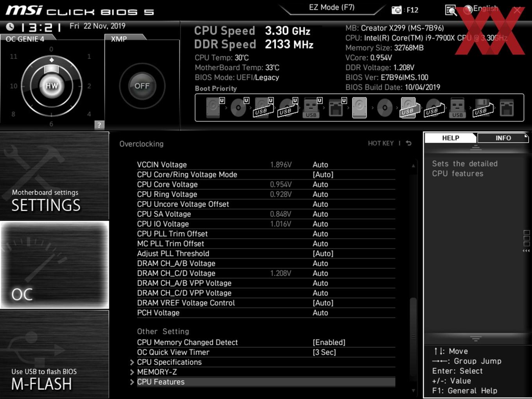Select the legacy CD/DVD boot icon without U badge
This screenshot has height=399, width=532.
(385, 108)
